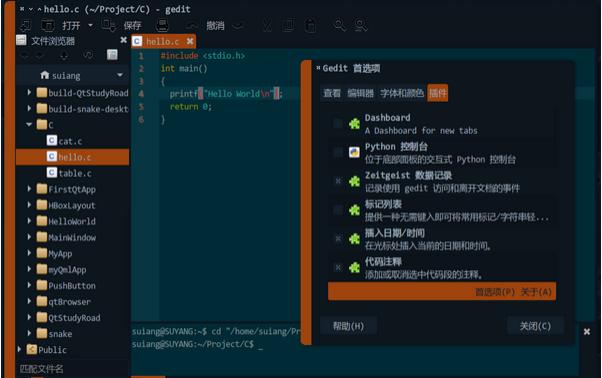Viewport: 602px width, 378px height.
Task: Toggle the Zeitgeist 数据记录 plugin checkbox
Action: (338, 181)
